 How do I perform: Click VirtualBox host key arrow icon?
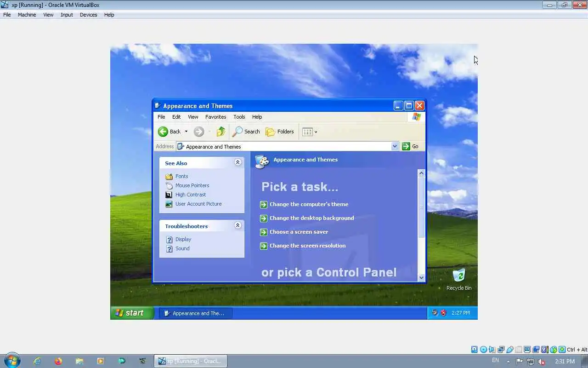click(562, 350)
